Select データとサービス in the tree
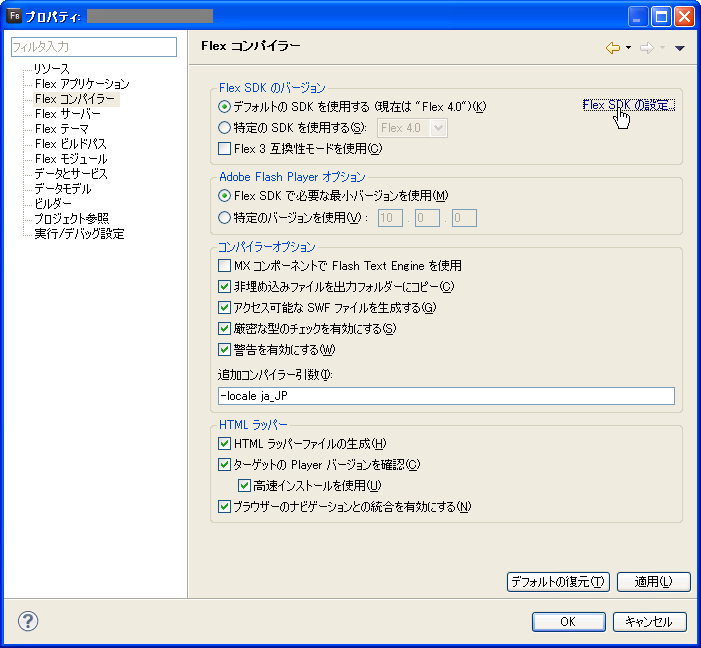Image resolution: width=701 pixels, height=648 pixels. tap(71, 174)
